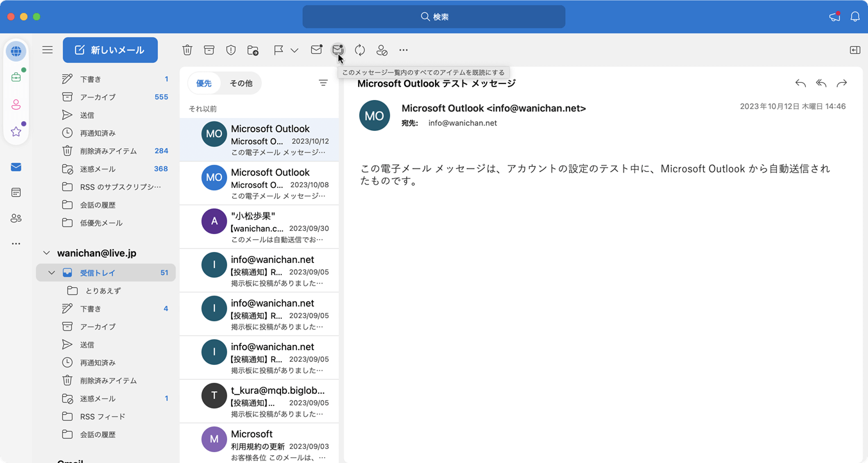Mark the message as unread with the envelope icon
Screen dimensions: 868x463
pos(316,49)
